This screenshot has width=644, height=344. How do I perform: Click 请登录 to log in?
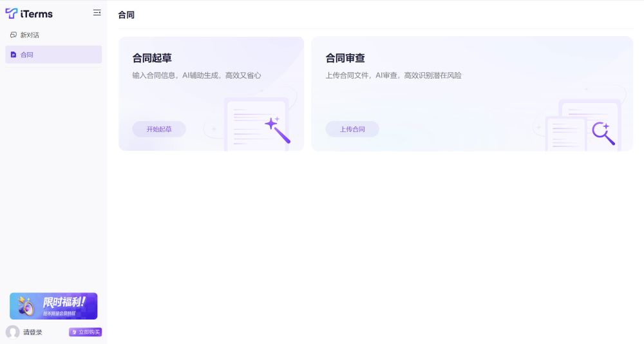[32, 332]
